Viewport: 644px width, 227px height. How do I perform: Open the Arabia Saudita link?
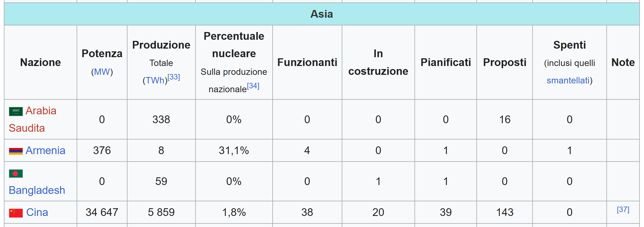tap(33, 119)
